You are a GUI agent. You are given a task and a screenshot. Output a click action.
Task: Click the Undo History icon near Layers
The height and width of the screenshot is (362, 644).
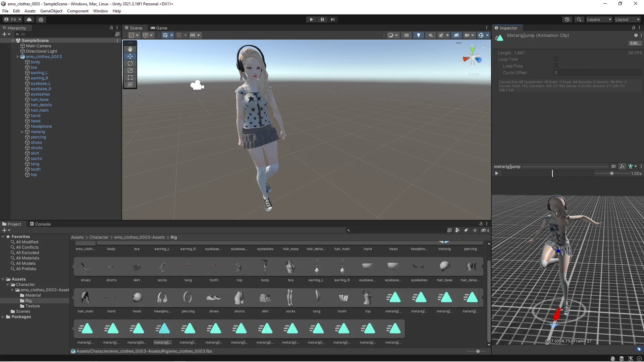(567, 19)
